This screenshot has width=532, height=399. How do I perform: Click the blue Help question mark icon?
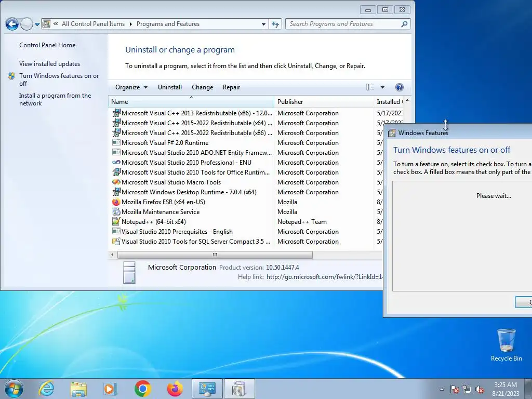tap(400, 87)
